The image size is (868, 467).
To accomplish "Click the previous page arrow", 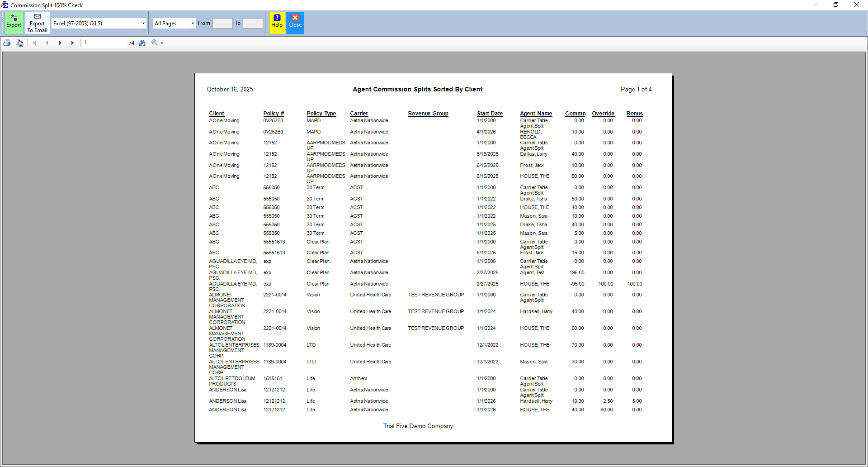I will (47, 43).
